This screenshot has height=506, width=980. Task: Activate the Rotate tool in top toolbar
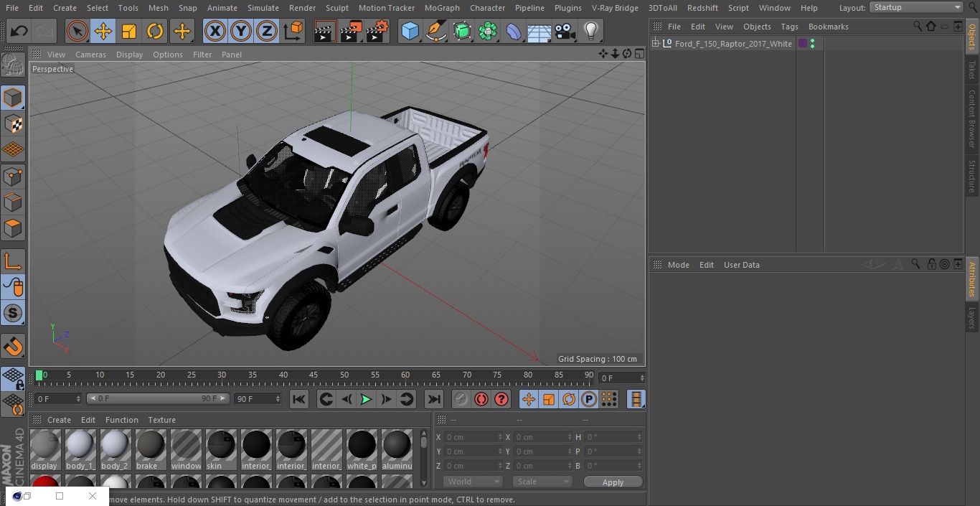(155, 31)
